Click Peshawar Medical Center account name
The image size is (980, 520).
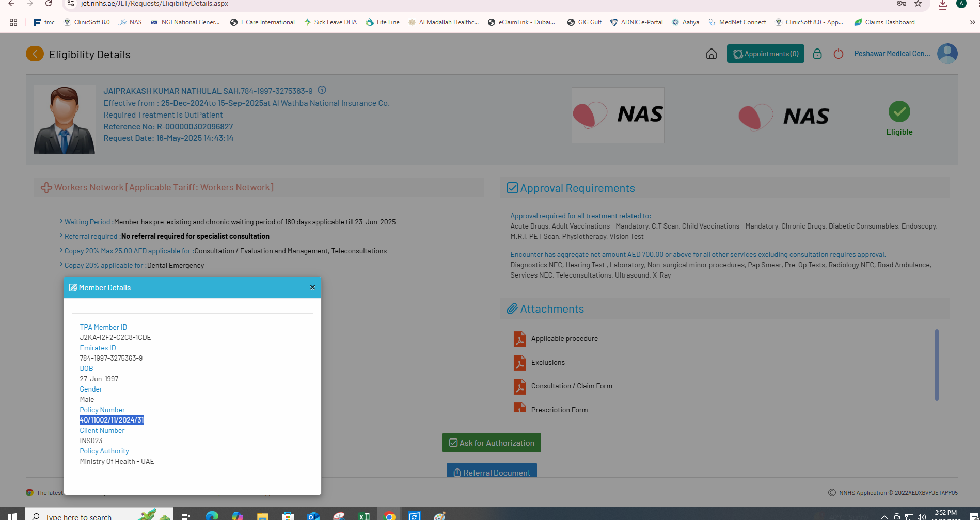[x=892, y=54]
